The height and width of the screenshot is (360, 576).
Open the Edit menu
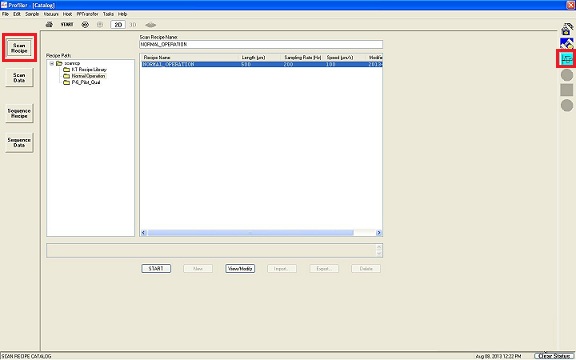(x=17, y=14)
